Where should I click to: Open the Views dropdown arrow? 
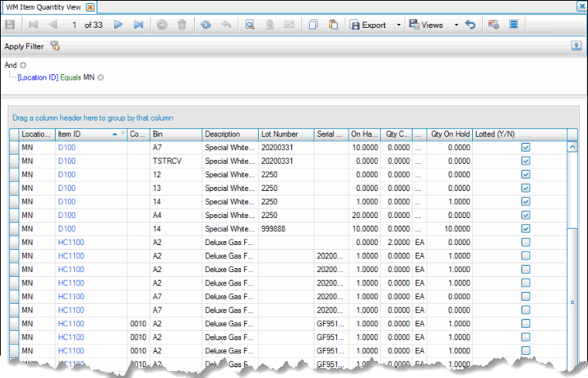[x=455, y=25]
